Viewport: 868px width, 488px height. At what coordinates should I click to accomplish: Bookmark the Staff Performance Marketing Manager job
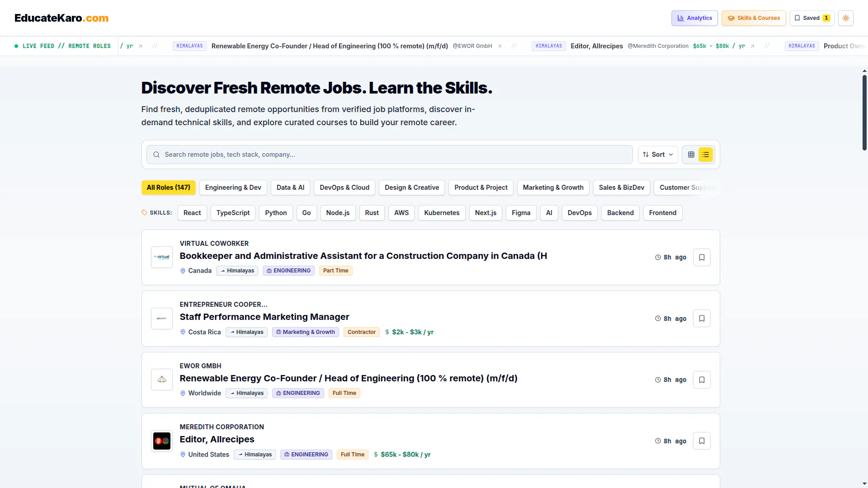(702, 319)
